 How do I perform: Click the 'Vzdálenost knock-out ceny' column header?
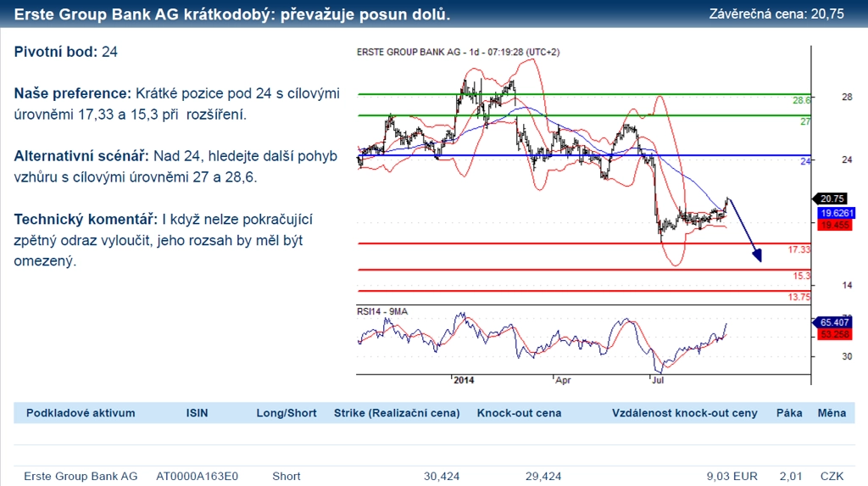pyautogui.click(x=685, y=413)
